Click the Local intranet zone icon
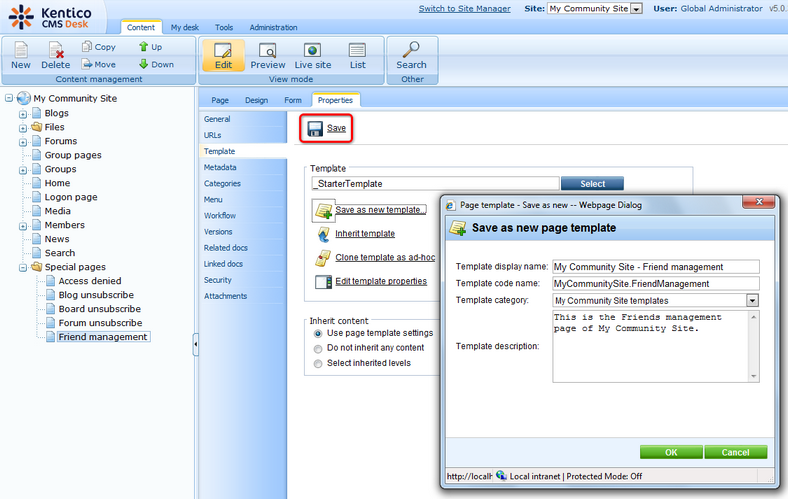 tap(501, 475)
